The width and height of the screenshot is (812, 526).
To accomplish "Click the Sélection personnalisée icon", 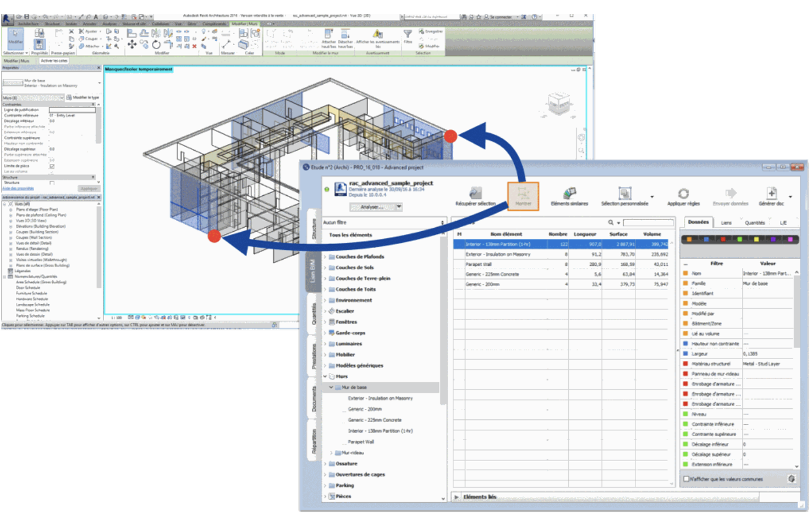I will [624, 193].
